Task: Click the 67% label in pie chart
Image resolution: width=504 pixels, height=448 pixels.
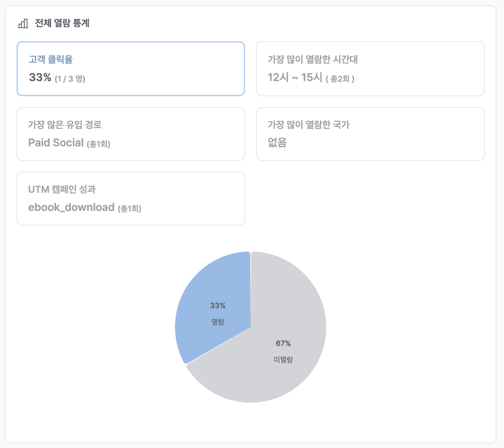Action: (283, 343)
